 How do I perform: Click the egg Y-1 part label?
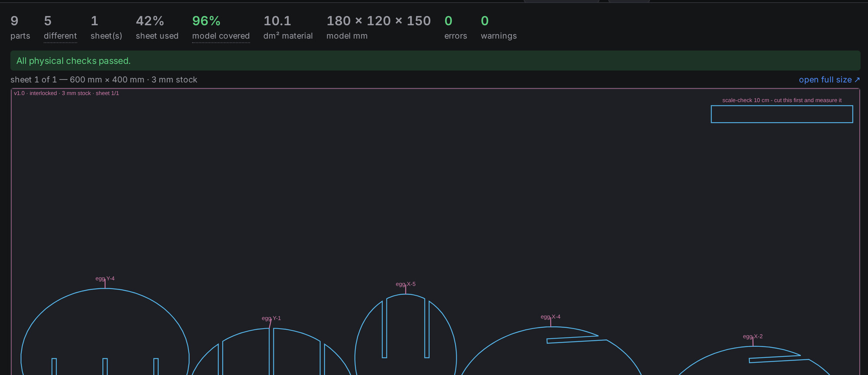[271, 318]
